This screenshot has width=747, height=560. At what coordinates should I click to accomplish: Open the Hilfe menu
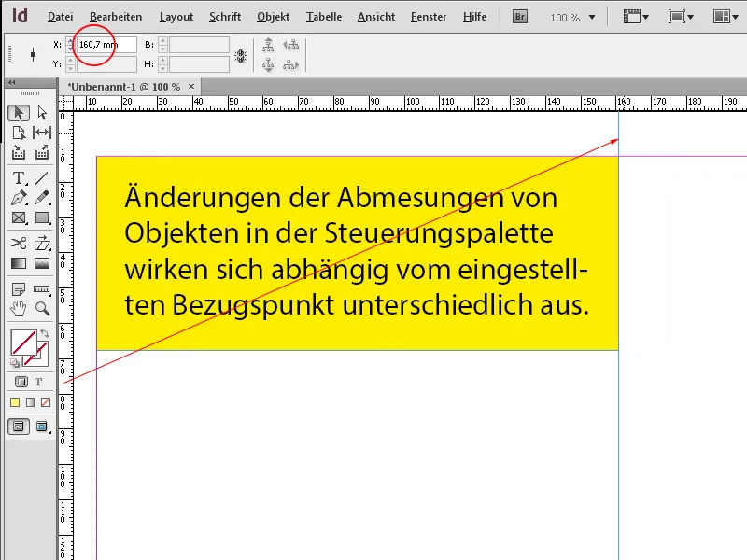coord(474,17)
